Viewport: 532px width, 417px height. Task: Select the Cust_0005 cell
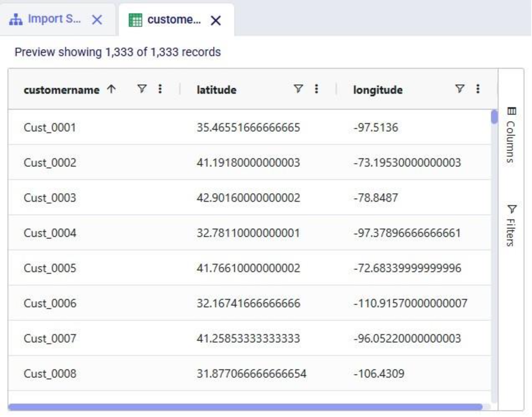50,269
